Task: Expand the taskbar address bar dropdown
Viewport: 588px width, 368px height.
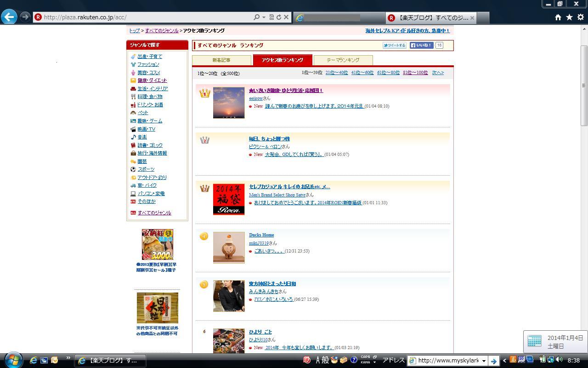Action: pos(483,361)
